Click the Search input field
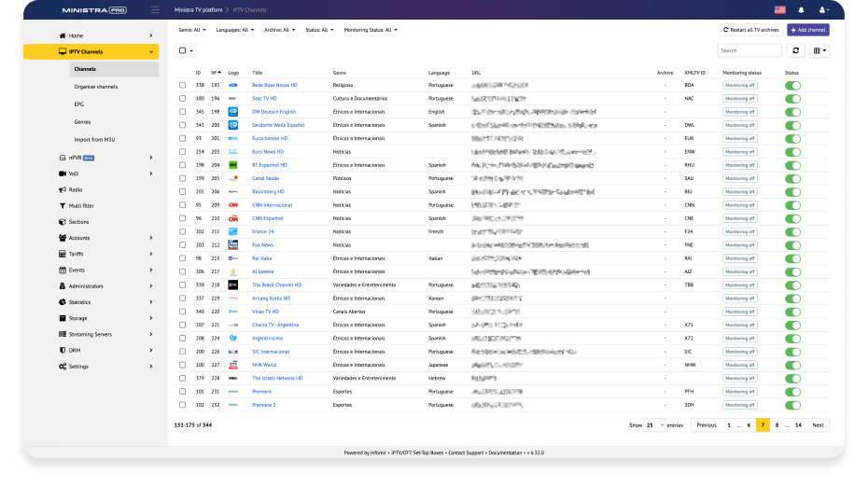This screenshot has width=868, height=486. tap(749, 50)
